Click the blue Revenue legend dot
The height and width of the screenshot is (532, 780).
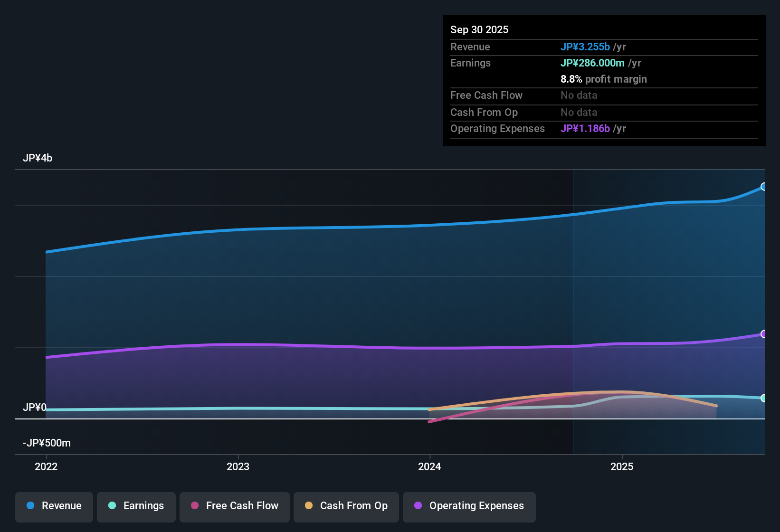(x=30, y=506)
